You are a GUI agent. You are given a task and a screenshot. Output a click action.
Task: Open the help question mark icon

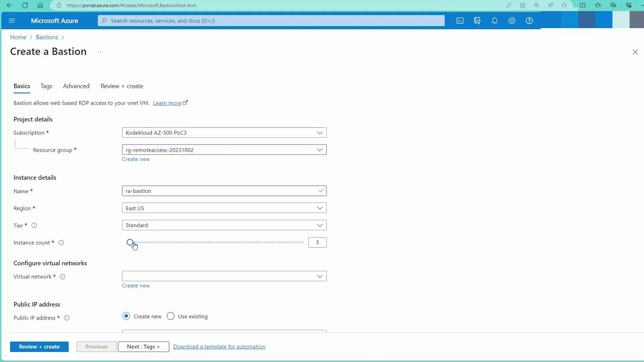coord(529,21)
